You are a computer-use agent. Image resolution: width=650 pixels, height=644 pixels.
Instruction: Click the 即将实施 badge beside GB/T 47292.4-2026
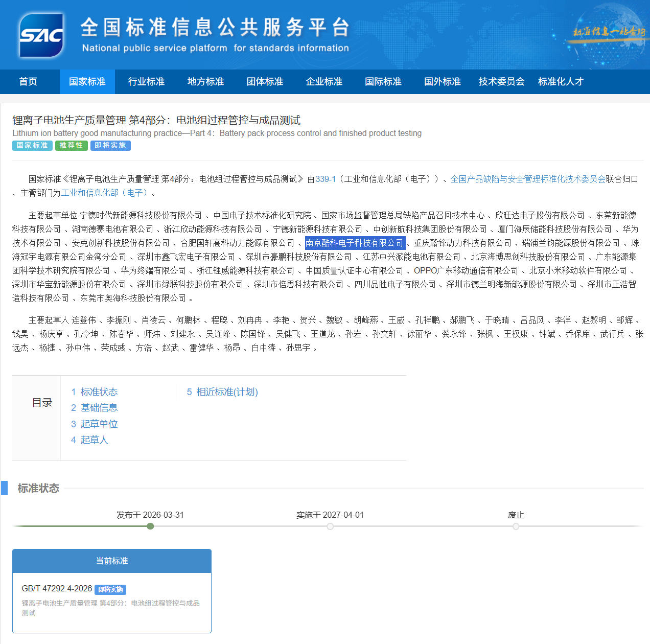coord(110,590)
